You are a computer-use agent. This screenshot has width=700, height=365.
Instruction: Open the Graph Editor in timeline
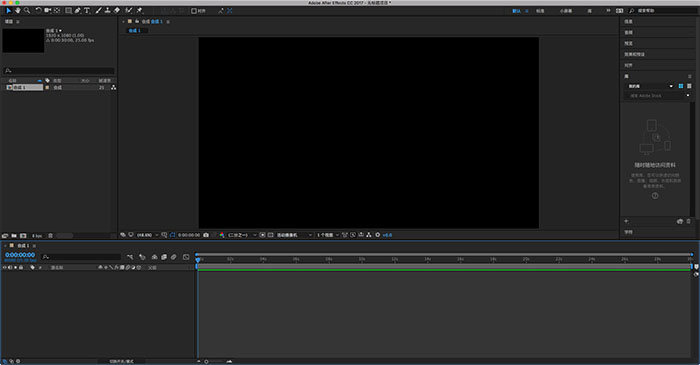[186, 257]
